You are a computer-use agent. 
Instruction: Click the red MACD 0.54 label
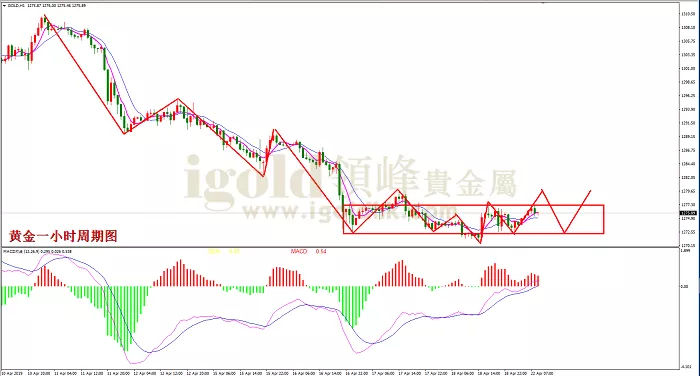(308, 251)
